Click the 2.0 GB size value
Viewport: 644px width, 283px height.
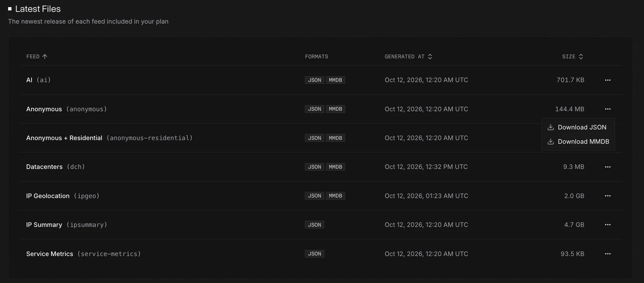[574, 196]
